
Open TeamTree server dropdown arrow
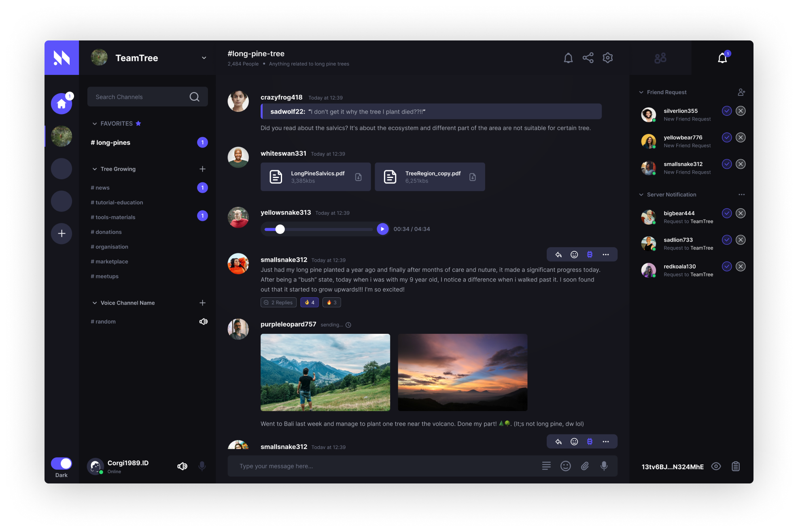204,58
